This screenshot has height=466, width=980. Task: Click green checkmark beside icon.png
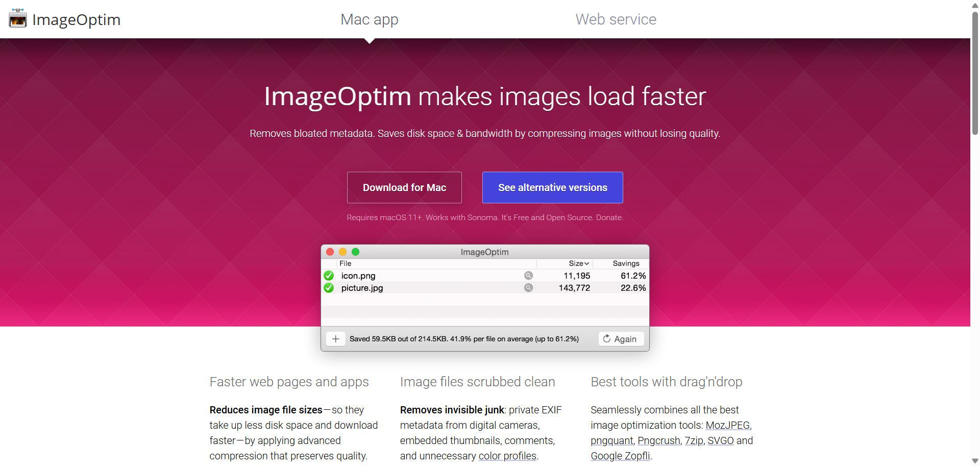point(329,276)
